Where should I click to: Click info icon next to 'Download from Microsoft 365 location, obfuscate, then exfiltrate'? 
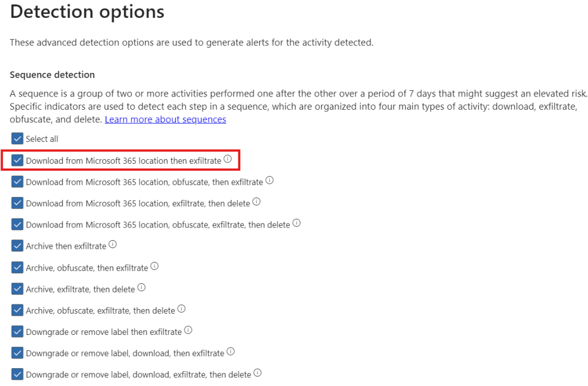click(270, 181)
